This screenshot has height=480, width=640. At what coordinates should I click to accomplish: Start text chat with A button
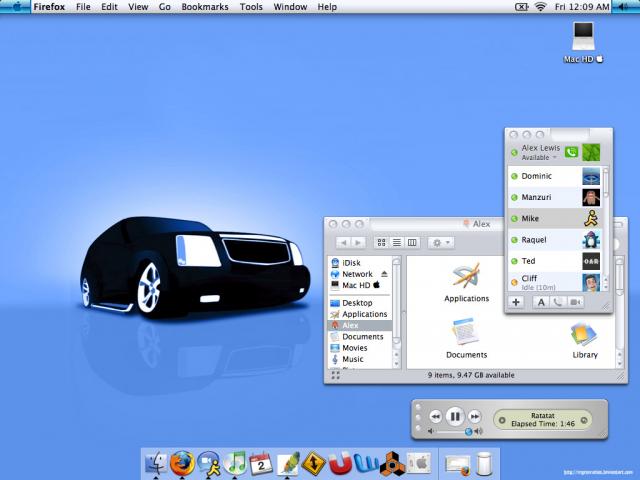(541, 302)
